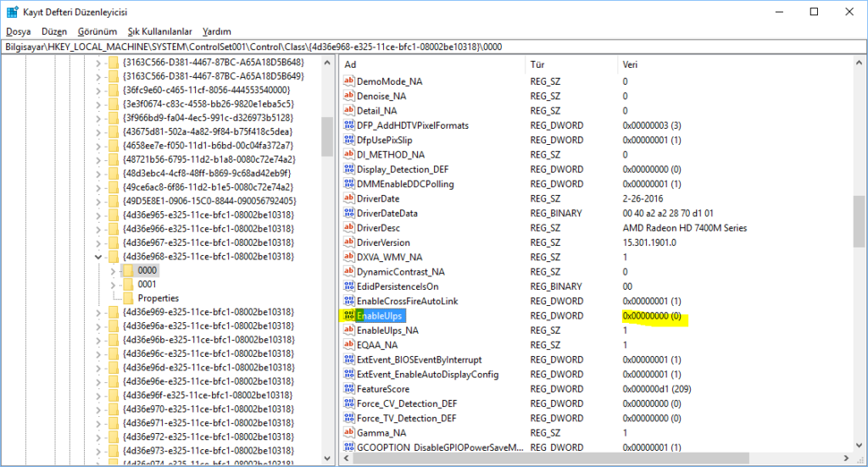The height and width of the screenshot is (467, 868).
Task: Select the EnableCrossFireAutoLink value entry
Action: 407,301
